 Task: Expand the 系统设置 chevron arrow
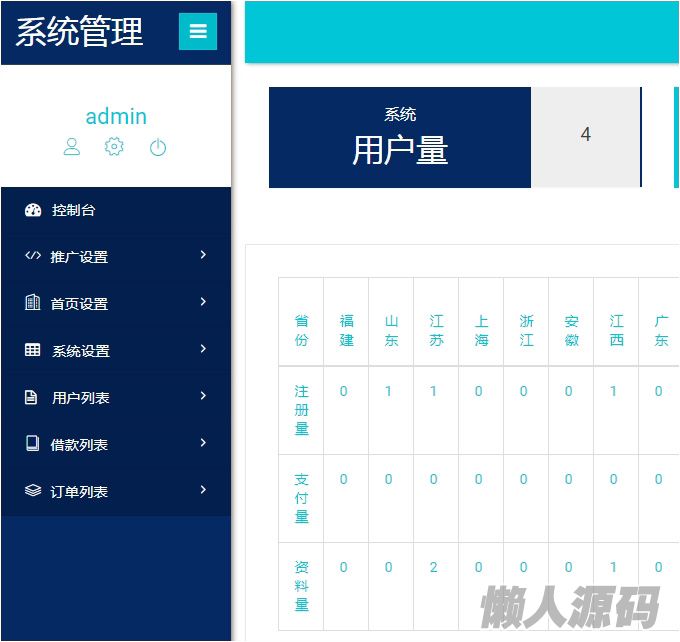(x=203, y=348)
